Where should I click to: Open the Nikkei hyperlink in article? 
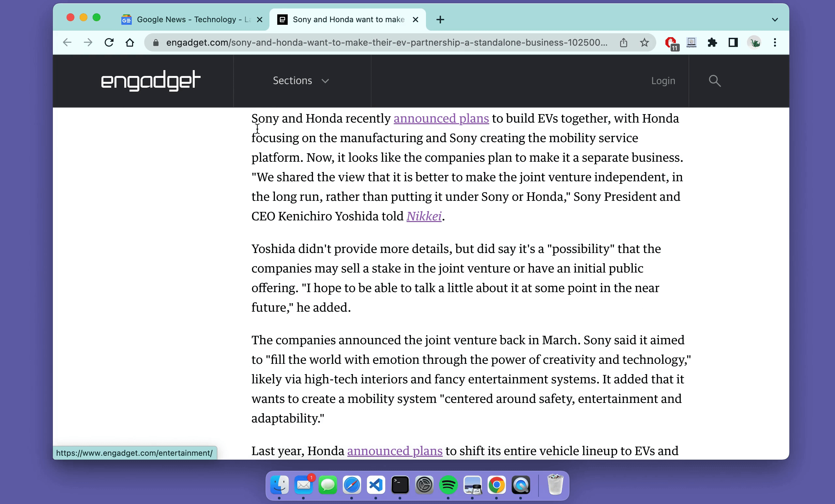(424, 216)
